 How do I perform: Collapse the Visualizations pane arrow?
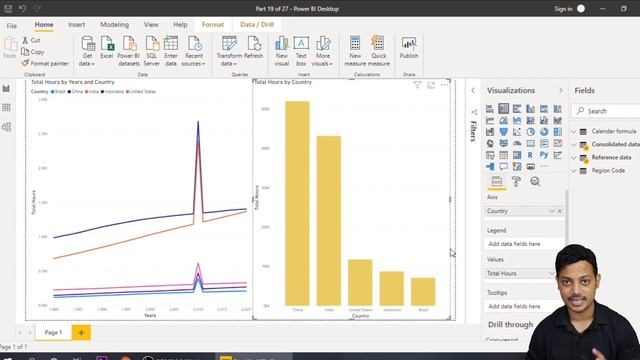[560, 90]
